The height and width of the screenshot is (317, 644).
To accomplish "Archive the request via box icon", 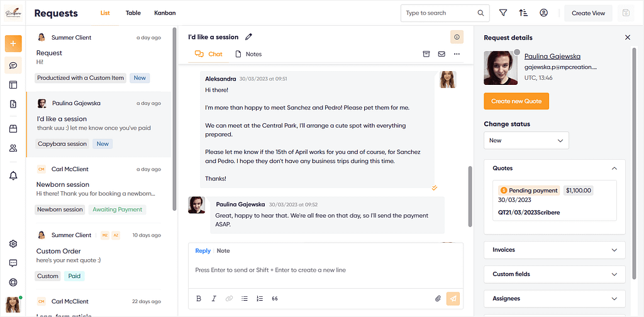I will point(426,54).
